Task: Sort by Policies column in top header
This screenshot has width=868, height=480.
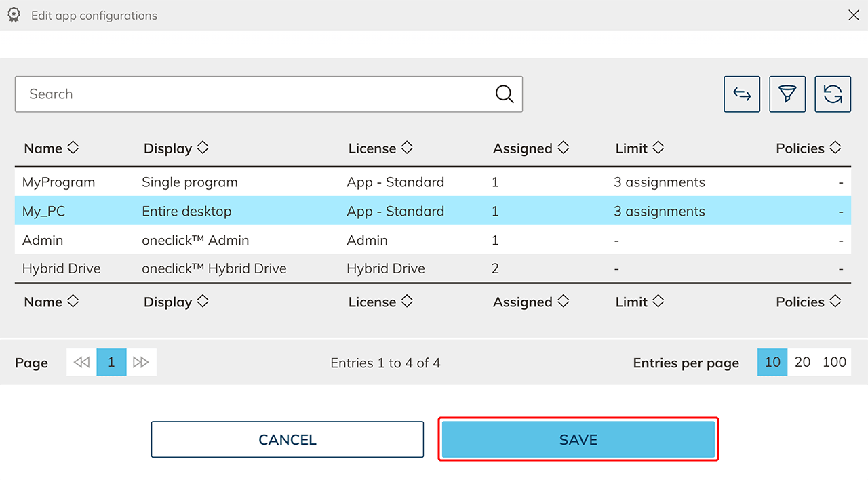Action: (835, 148)
